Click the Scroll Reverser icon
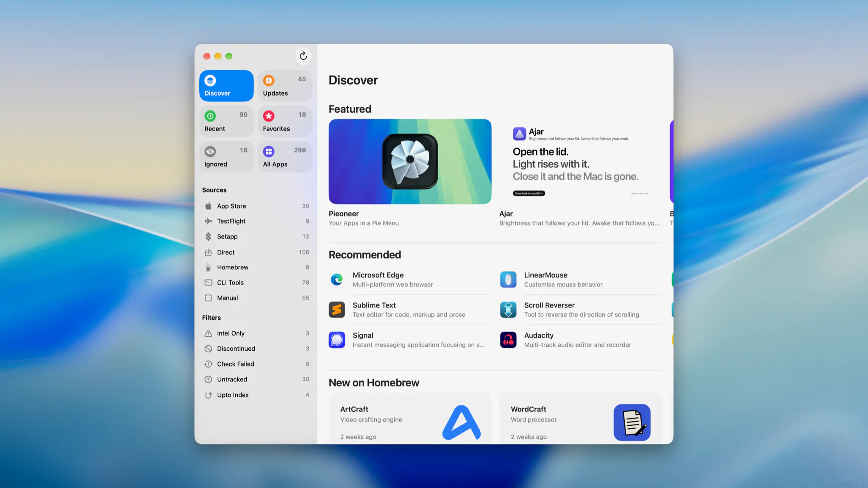Screen dimensions: 868x488 coord(508,310)
